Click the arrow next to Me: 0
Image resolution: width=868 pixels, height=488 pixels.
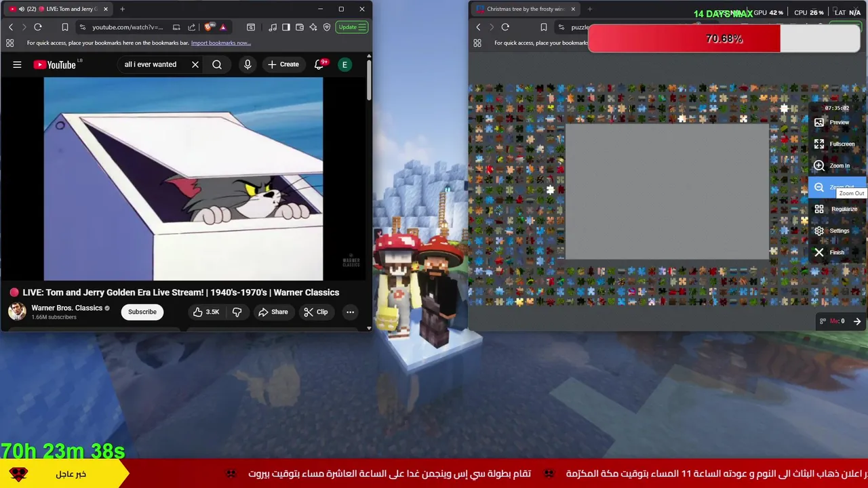(857, 321)
